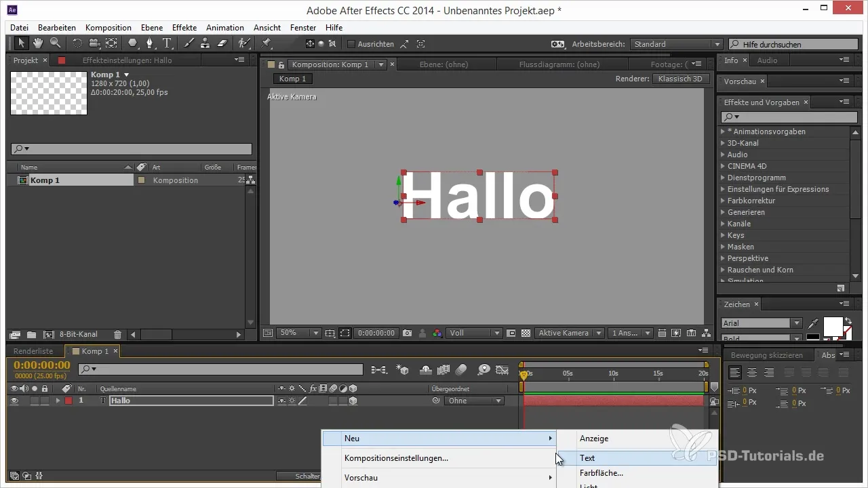Click the 8-Bit-Kanal color depth button
Image resolution: width=868 pixels, height=488 pixels.
pos(79,334)
